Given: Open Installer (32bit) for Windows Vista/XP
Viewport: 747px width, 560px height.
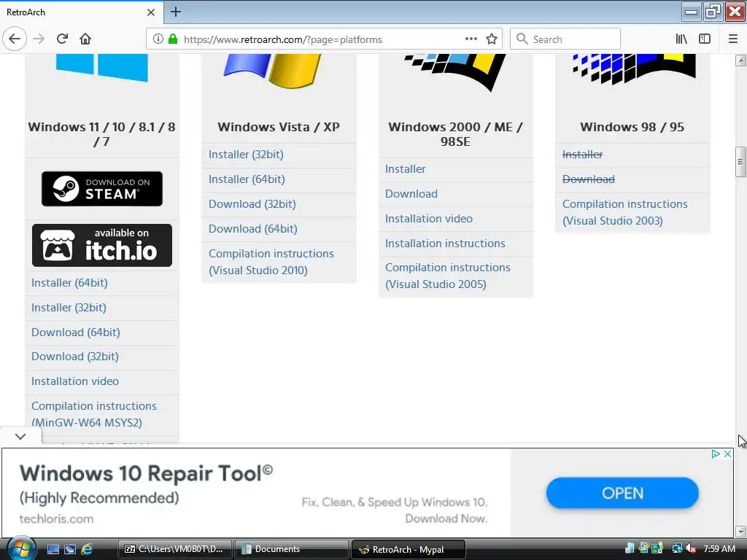Looking at the screenshot, I should 246,155.
